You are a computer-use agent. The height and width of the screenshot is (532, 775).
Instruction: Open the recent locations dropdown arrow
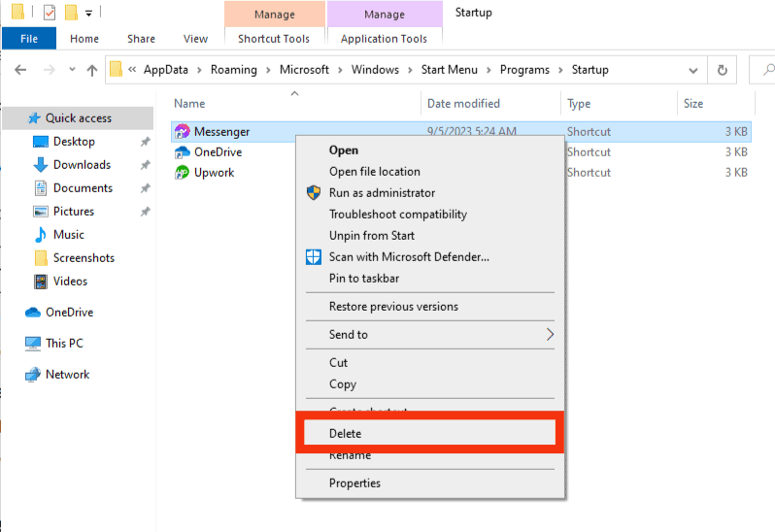pyautogui.click(x=72, y=70)
